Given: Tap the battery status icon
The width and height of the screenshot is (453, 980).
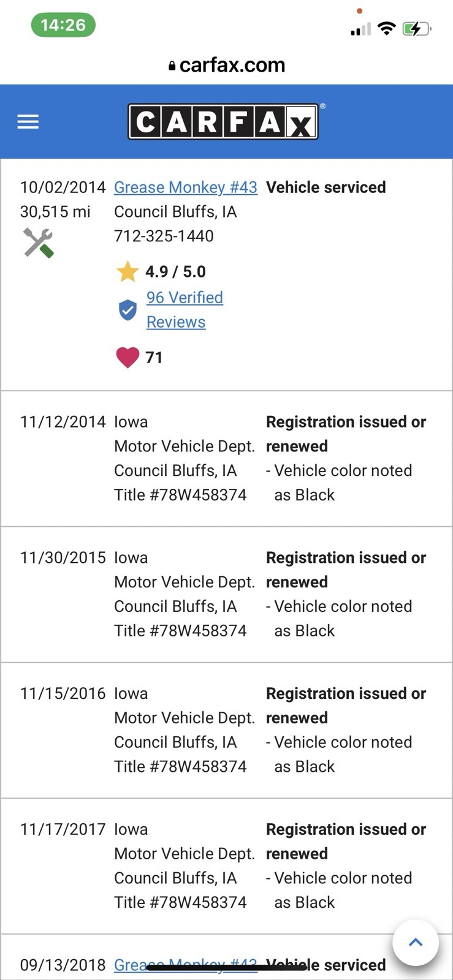Looking at the screenshot, I should (416, 29).
